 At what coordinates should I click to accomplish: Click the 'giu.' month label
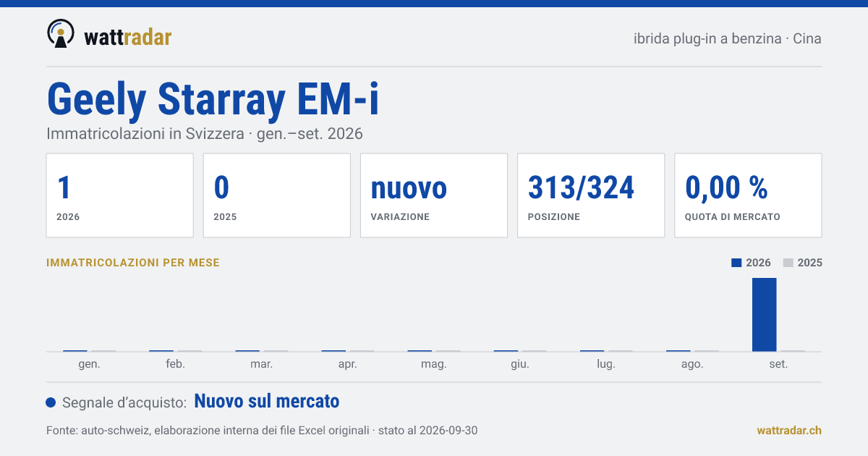[520, 364]
